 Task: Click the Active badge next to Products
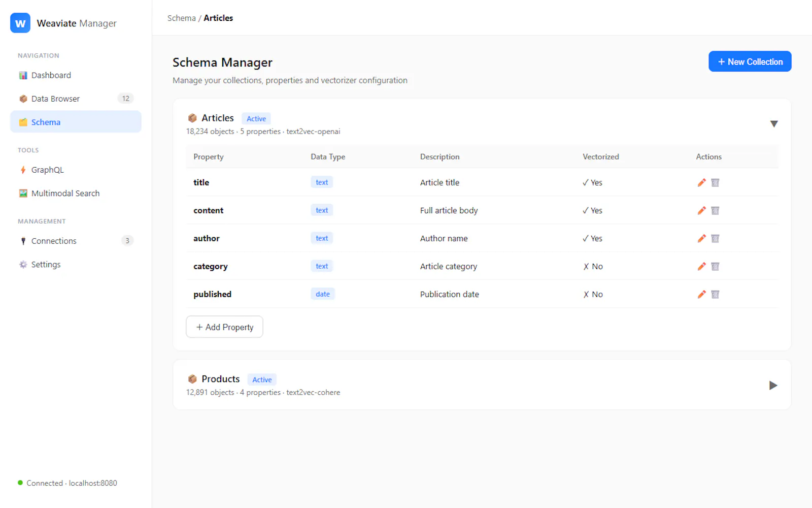pos(262,379)
